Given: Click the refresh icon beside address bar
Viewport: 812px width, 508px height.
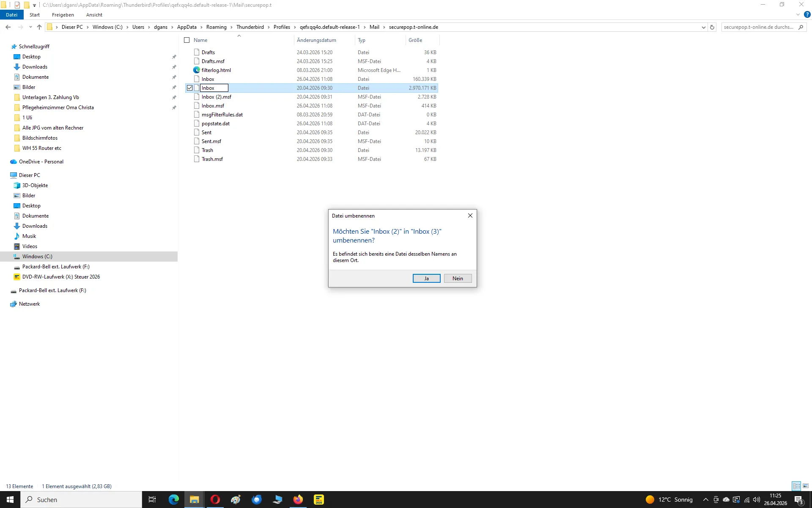Looking at the screenshot, I should coord(712,27).
